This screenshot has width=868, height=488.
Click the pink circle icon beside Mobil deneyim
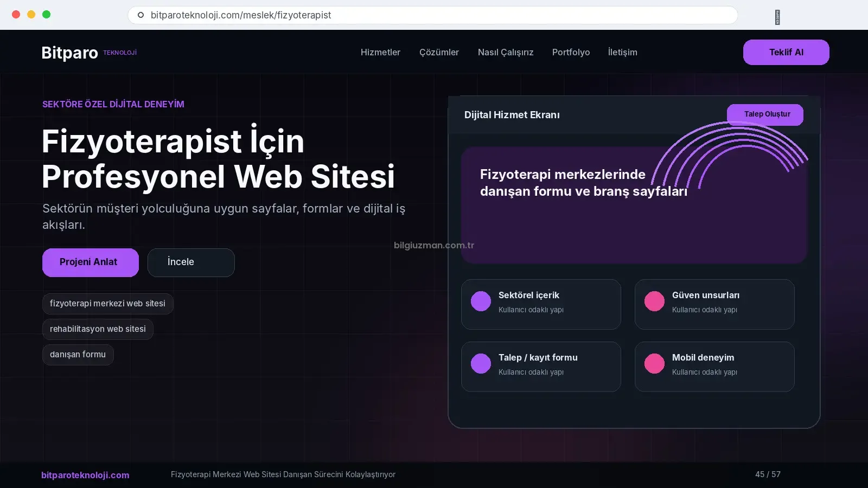coord(654,363)
